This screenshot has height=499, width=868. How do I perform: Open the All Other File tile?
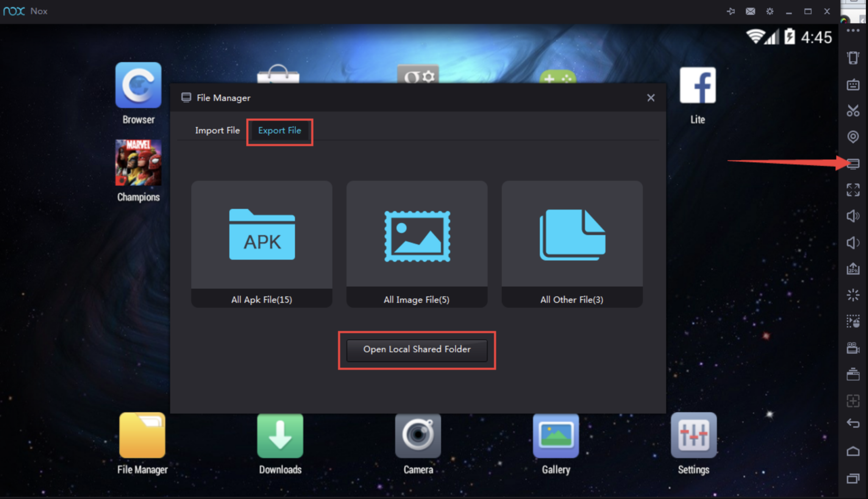572,244
